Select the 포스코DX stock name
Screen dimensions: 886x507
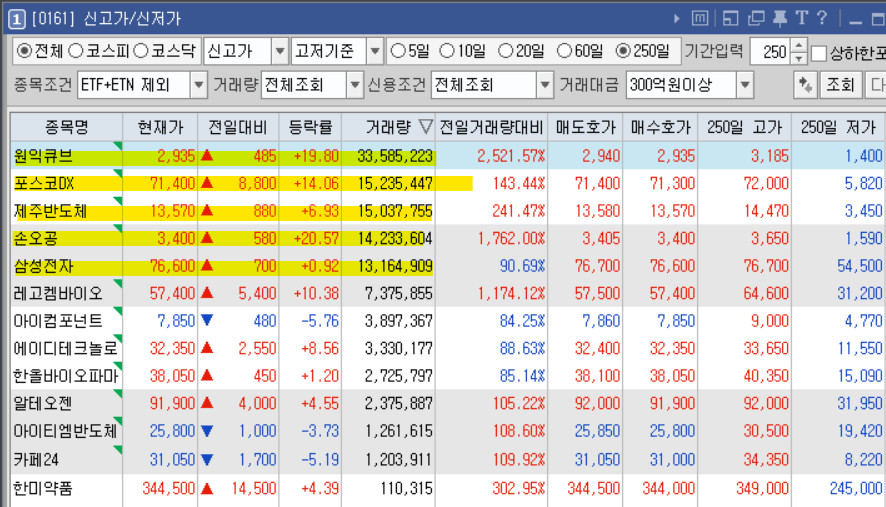tap(44, 183)
